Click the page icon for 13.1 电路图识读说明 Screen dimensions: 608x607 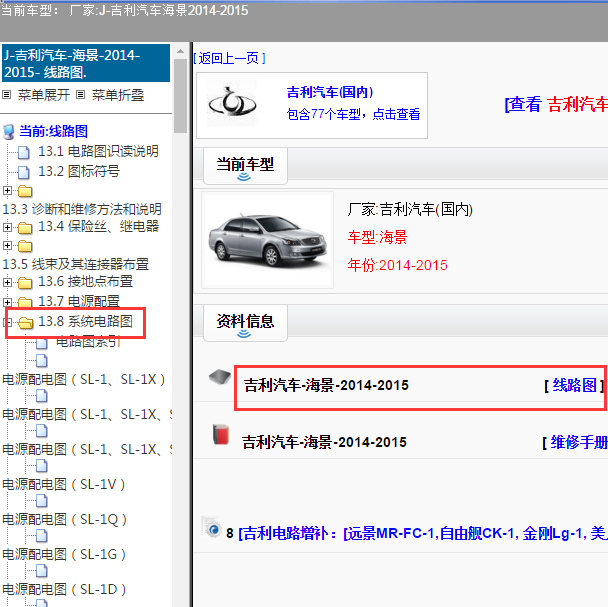coord(24,152)
